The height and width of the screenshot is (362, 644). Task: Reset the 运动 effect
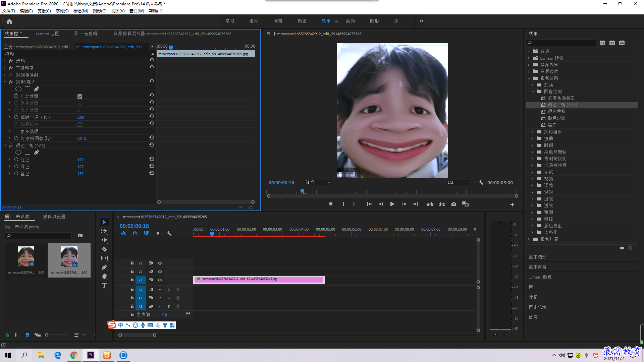(x=152, y=60)
